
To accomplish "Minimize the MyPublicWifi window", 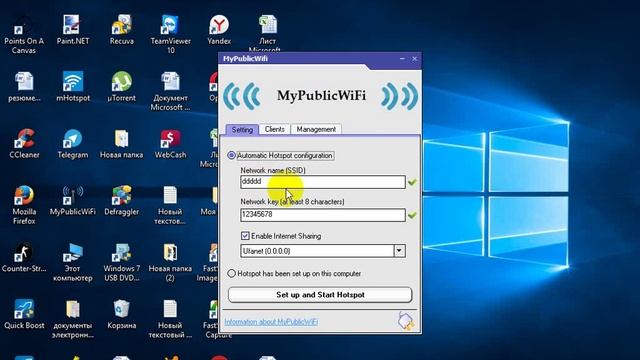I will 402,59.
